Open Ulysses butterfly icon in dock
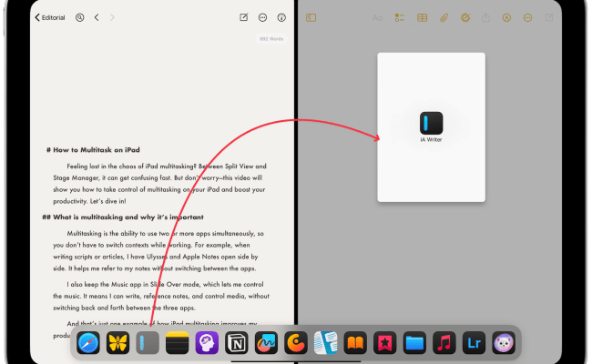This screenshot has width=592, height=364. click(x=117, y=343)
